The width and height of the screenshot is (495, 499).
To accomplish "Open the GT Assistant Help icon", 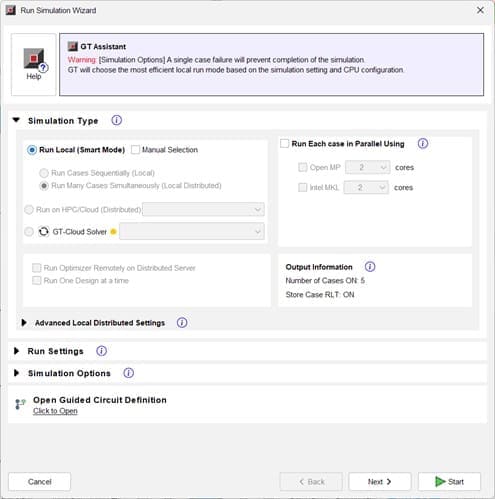I will [34, 64].
